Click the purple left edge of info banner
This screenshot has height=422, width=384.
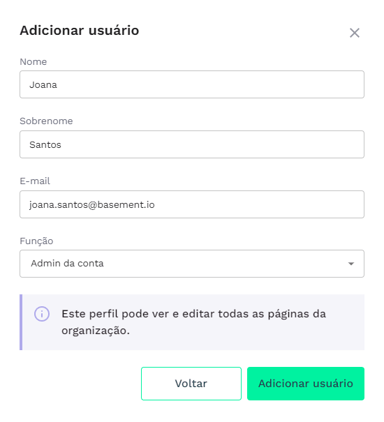(x=21, y=322)
